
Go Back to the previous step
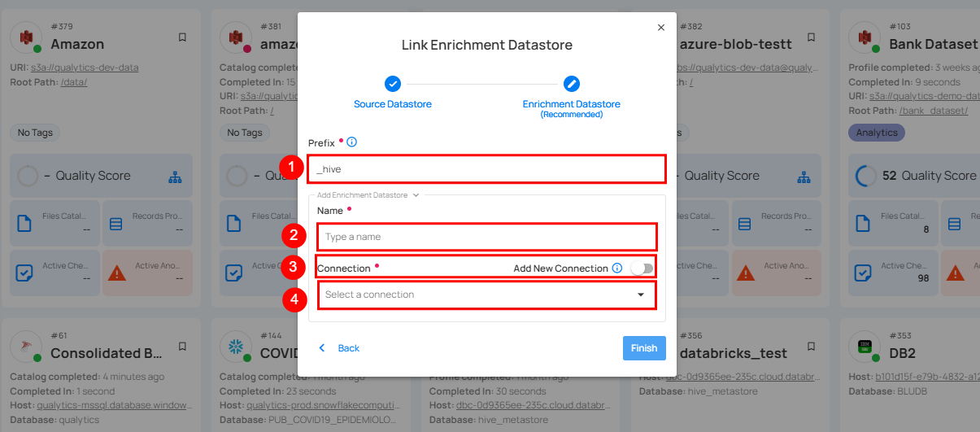(340, 348)
